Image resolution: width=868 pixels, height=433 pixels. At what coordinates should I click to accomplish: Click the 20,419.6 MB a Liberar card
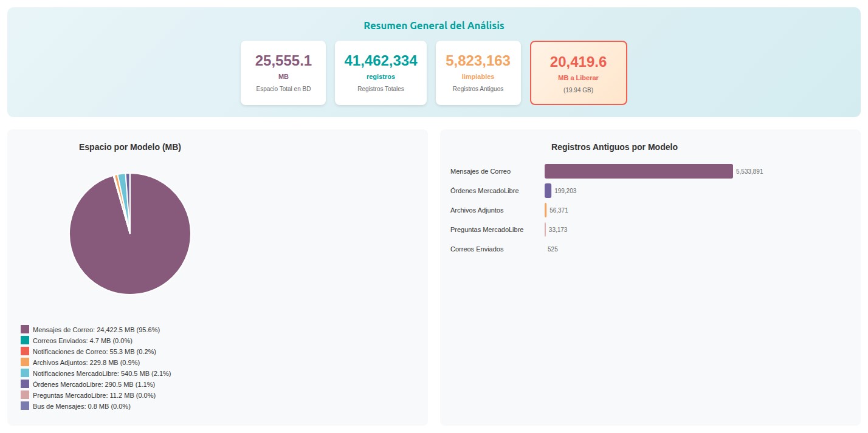pos(578,73)
